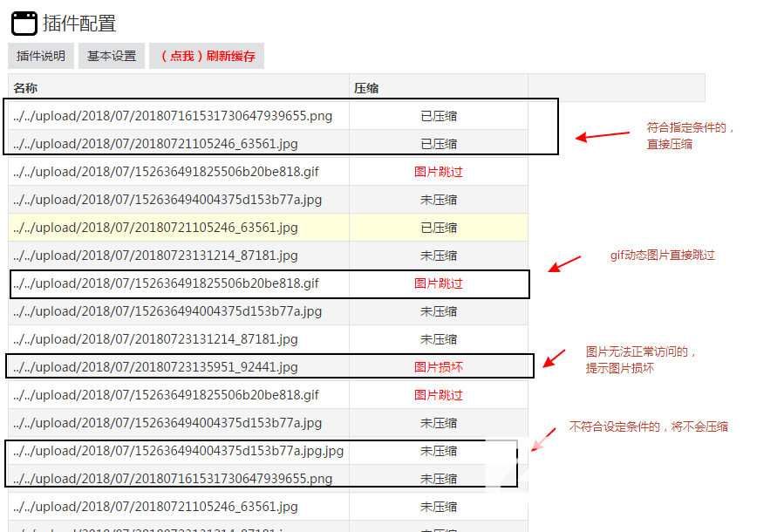Click the 压缩 column header
The width and height of the screenshot is (784, 532).
click(x=366, y=88)
